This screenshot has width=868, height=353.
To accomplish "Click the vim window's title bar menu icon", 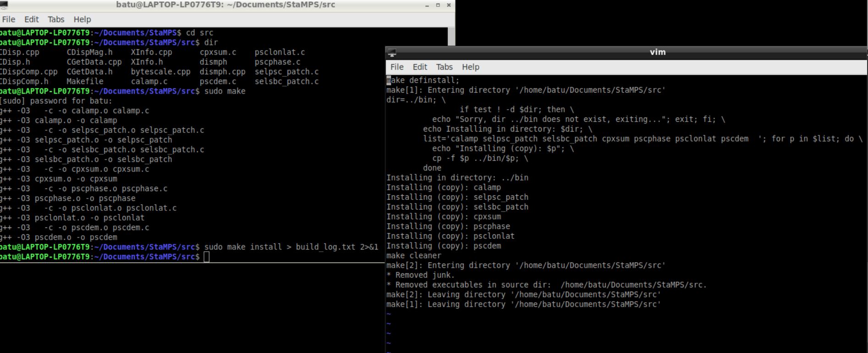I will (392, 52).
